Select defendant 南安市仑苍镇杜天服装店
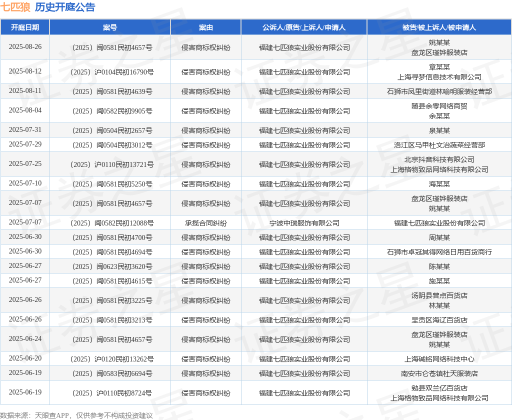The height and width of the screenshot is (420, 512). [x=439, y=373]
